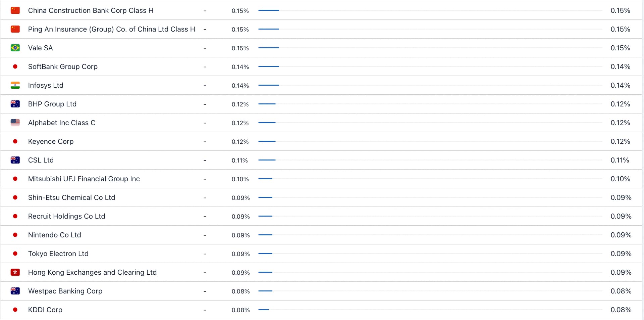Click the dash cell in Alphabet Inc row
The height and width of the screenshot is (320, 644).
click(205, 123)
